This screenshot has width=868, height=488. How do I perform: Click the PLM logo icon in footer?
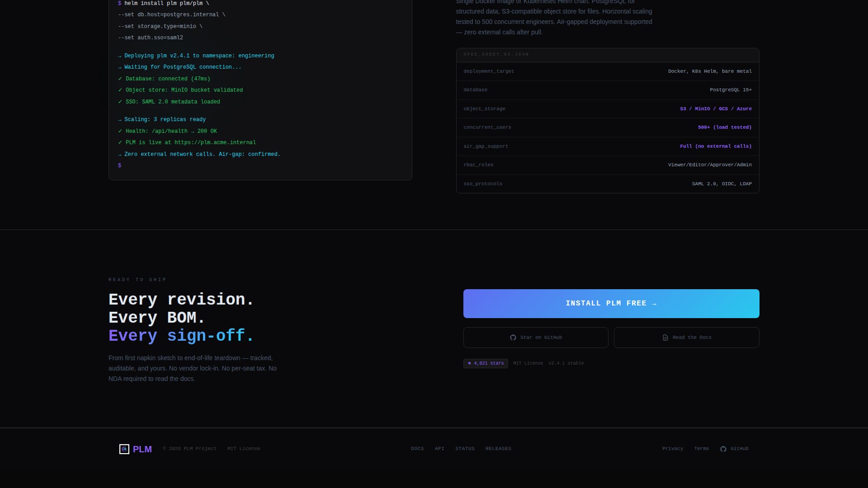pyautogui.click(x=124, y=449)
